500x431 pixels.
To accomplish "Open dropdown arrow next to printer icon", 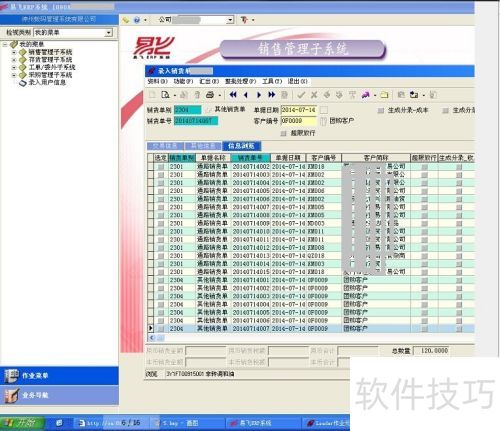I will point(220,96).
